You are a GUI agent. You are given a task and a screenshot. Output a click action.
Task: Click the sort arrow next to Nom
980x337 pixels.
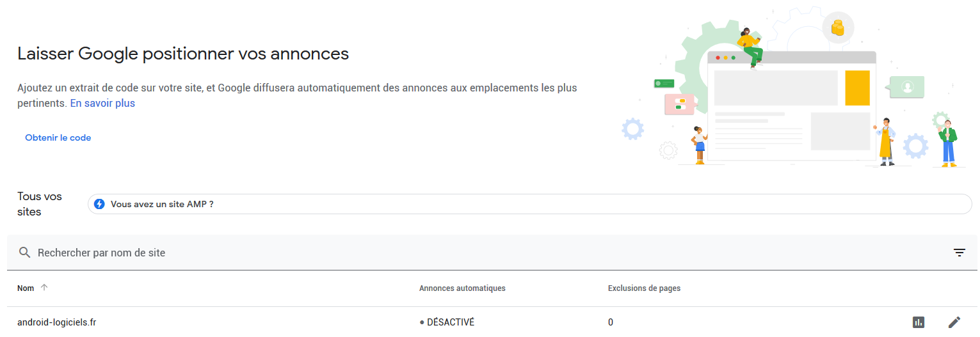[x=44, y=288]
